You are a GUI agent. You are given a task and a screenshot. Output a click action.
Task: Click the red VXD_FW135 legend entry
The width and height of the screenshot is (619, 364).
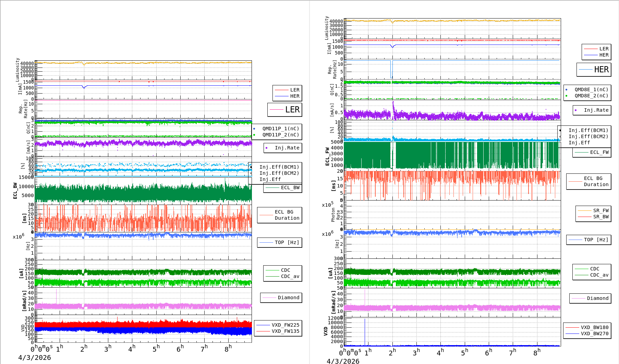click(x=285, y=331)
